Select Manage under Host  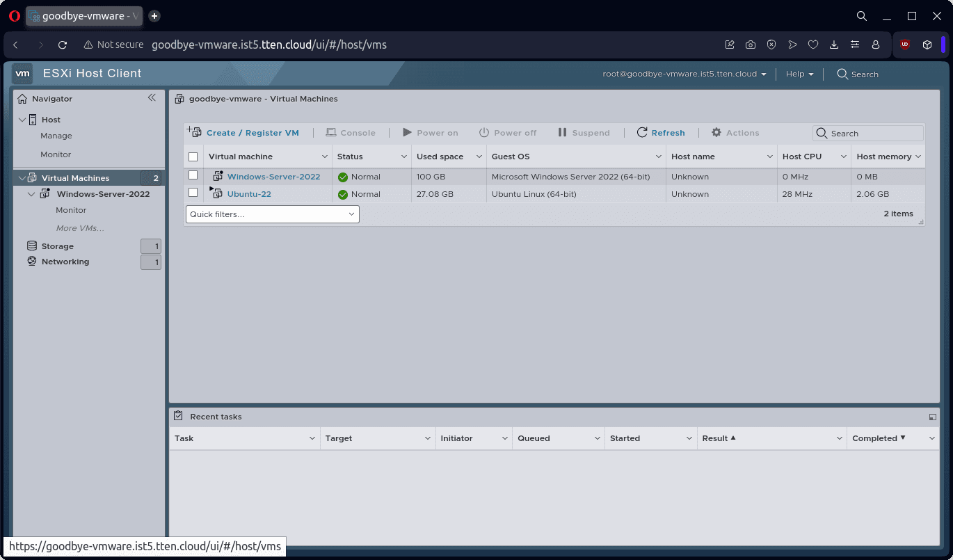coord(56,136)
